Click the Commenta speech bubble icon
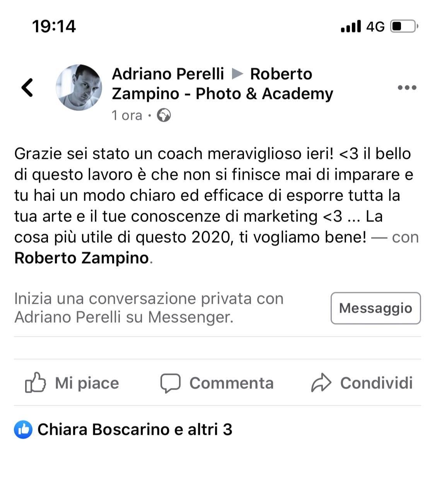 [171, 383]
